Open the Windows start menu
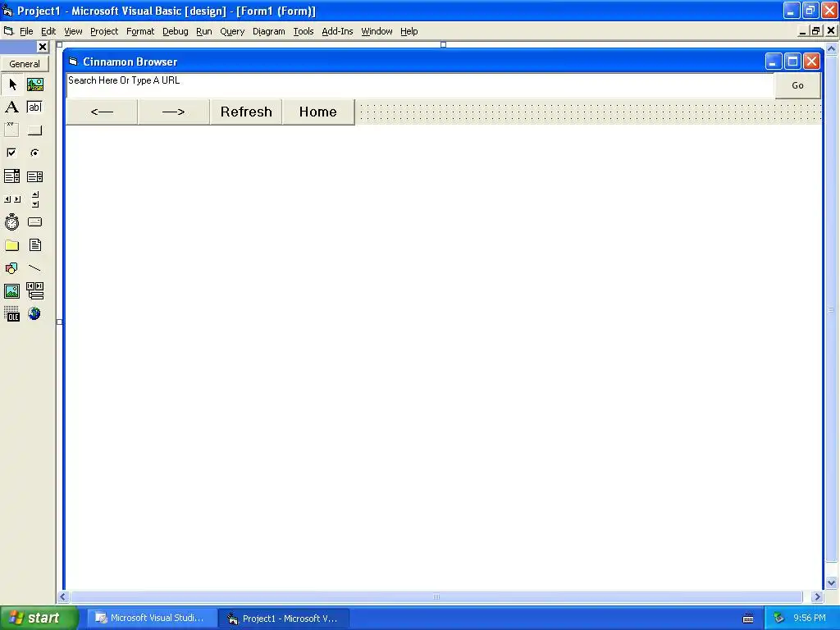 tap(39, 619)
